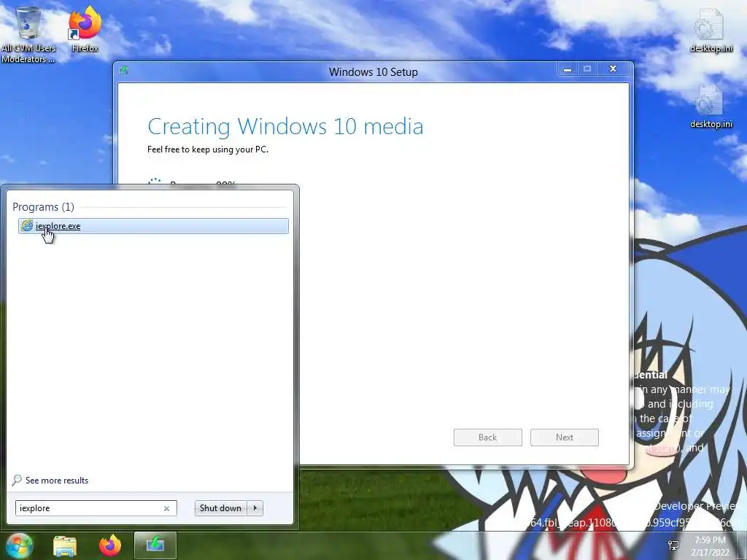The width and height of the screenshot is (747, 560).
Task: Minimize the Windows 10 Setup window
Action: click(x=568, y=69)
